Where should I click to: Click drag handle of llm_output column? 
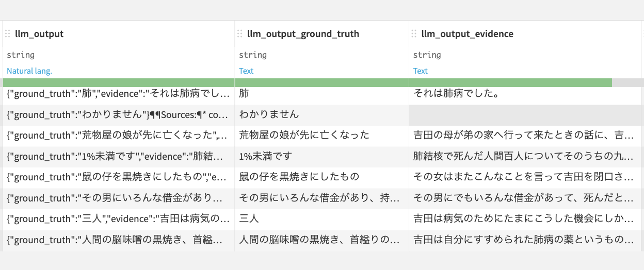[8, 34]
